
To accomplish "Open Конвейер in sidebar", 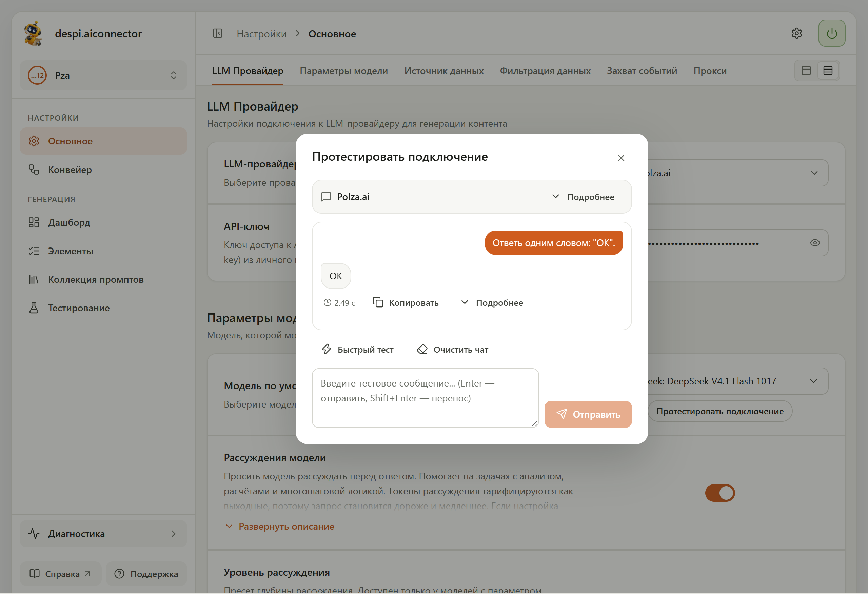I will (103, 170).
